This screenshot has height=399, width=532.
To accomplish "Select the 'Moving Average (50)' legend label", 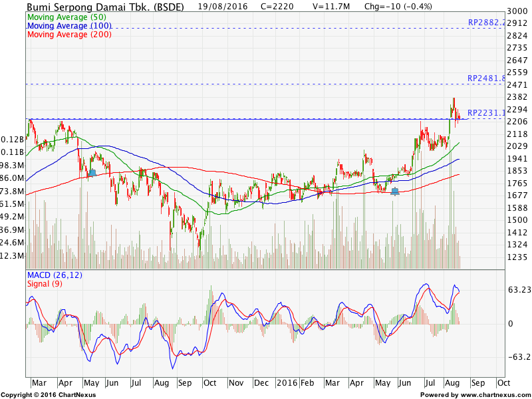I will coord(67,17).
